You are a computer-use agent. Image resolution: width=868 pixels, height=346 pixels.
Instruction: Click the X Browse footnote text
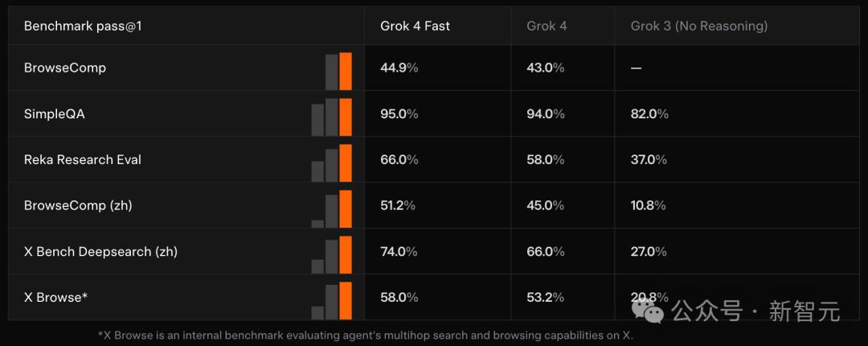[366, 336]
